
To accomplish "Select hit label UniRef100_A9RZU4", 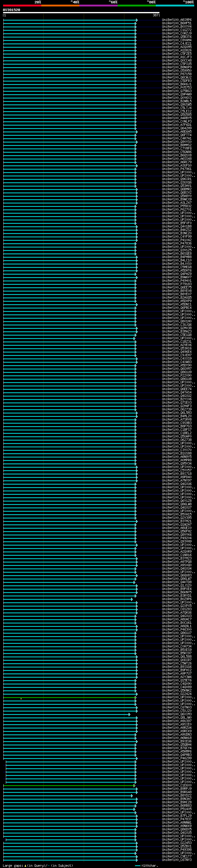I will (177, 728).
